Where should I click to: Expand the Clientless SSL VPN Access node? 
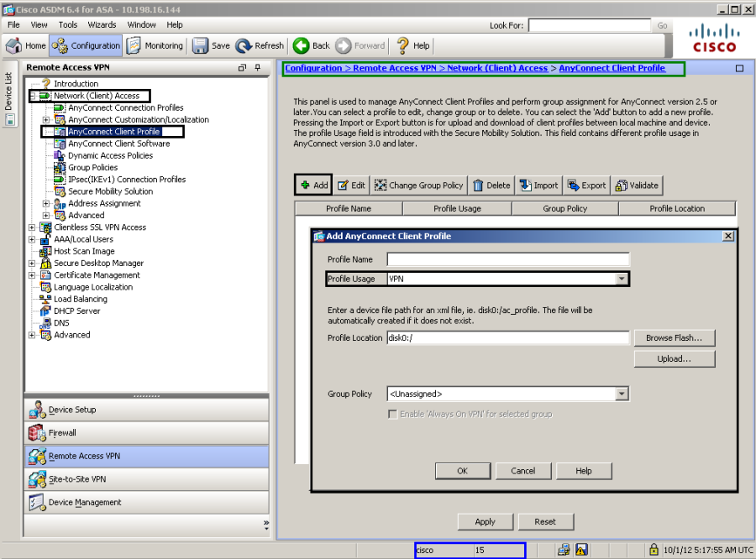coord(32,227)
